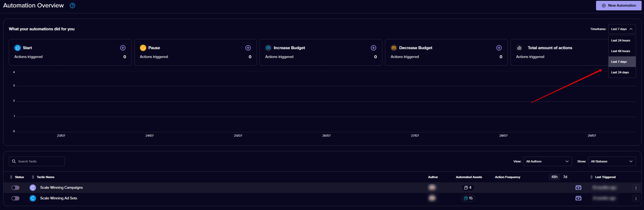The image size is (644, 210).
Task: Click the plus icon on Pause card
Action: pos(248,48)
